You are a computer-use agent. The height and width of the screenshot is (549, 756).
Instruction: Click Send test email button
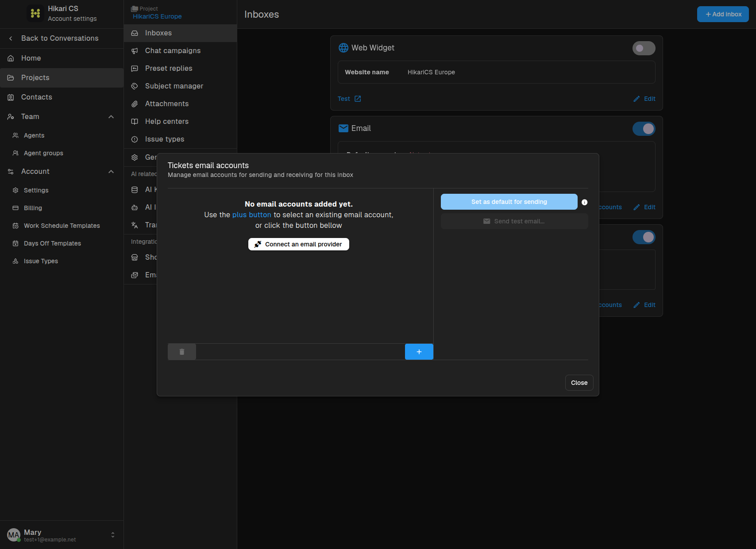pyautogui.click(x=514, y=221)
